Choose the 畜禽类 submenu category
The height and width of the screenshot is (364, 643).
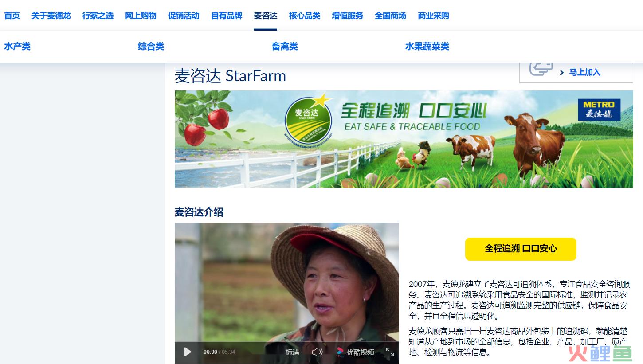(x=285, y=46)
